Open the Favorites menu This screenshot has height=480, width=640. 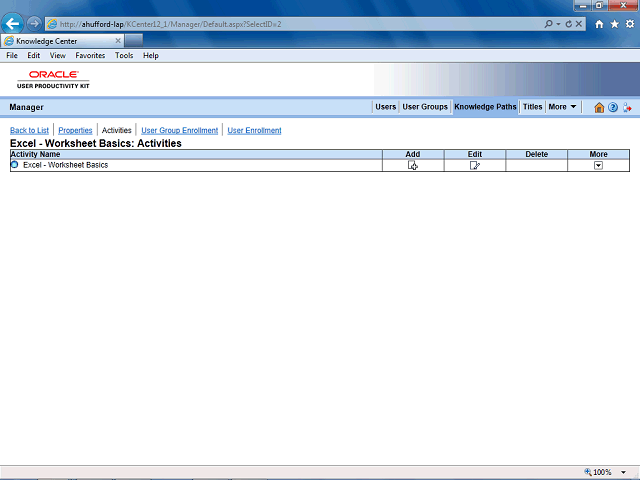coord(90,56)
